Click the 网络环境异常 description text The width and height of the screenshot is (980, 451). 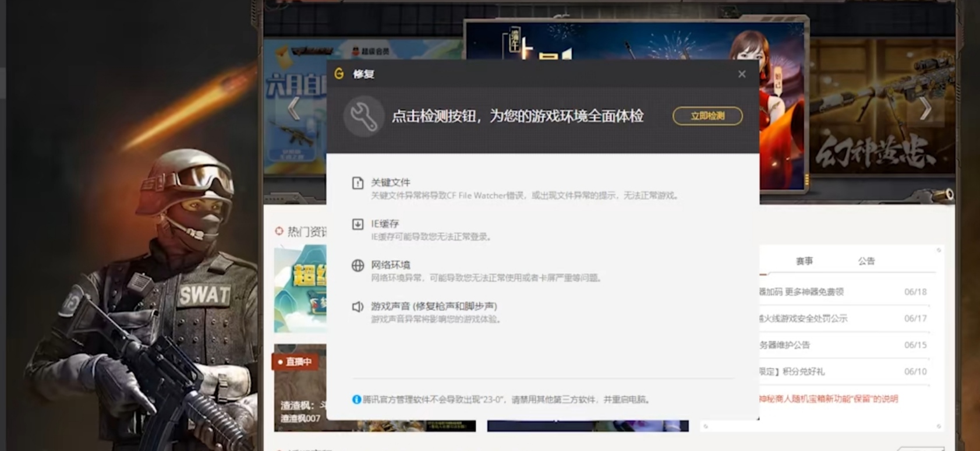(x=487, y=278)
